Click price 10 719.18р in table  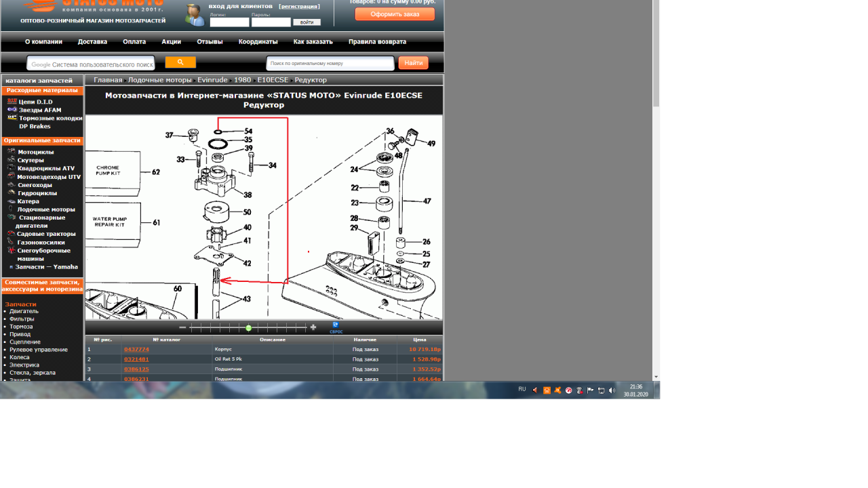coord(425,349)
